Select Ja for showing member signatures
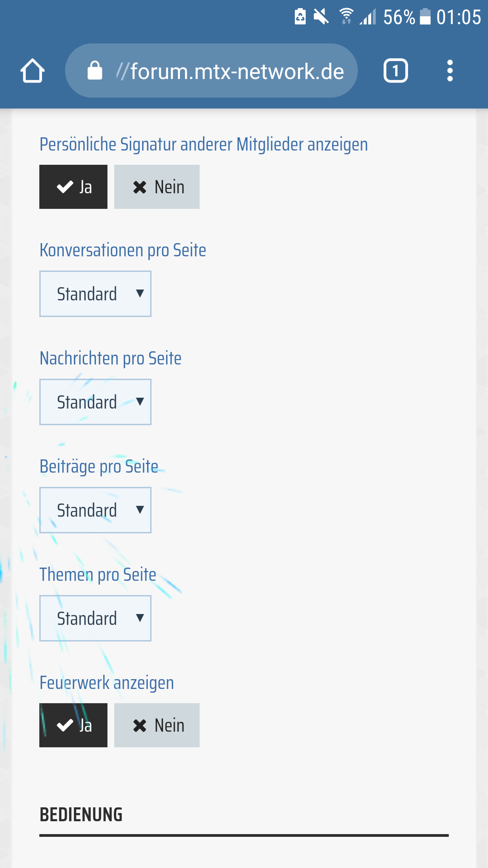 pyautogui.click(x=74, y=187)
